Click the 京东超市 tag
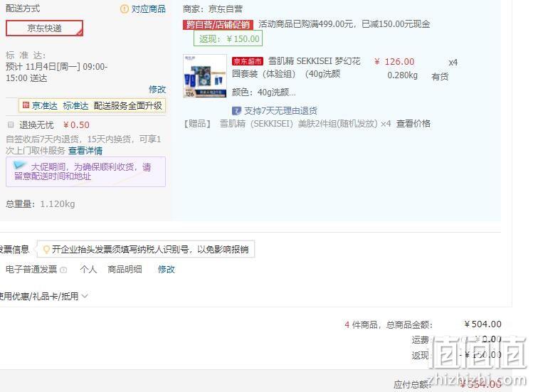This screenshot has height=392, width=533. (x=248, y=61)
